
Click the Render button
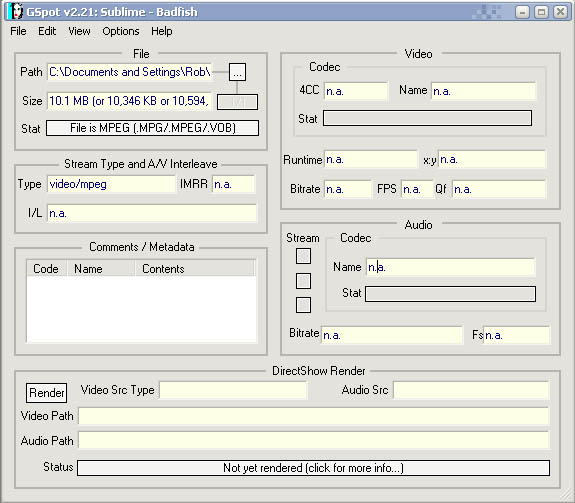point(47,393)
